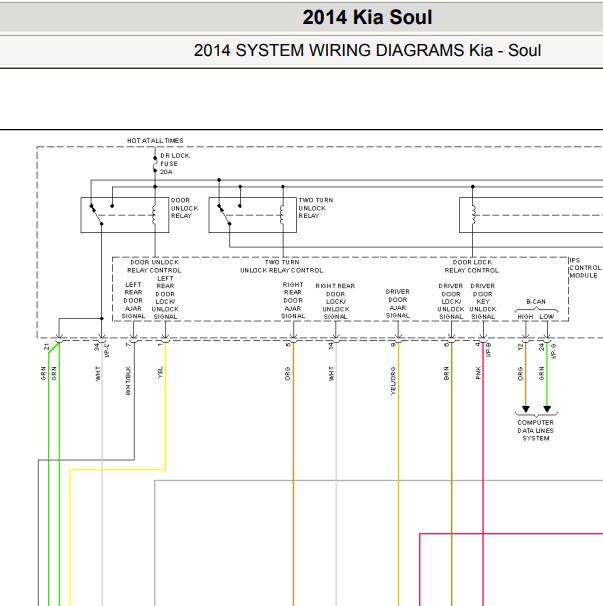Select "TWO TURN UNLOCK RELAY CONTROL" text
This screenshot has height=606, width=603.
(281, 266)
